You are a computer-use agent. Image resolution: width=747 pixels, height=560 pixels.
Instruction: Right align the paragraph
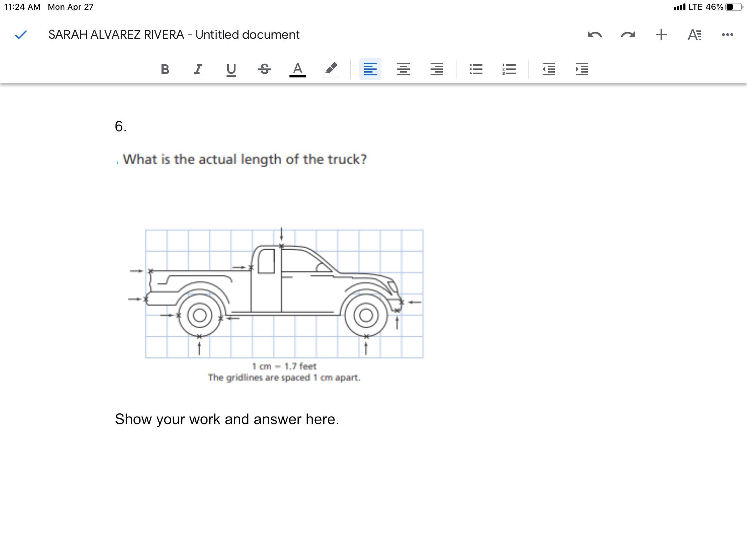click(x=436, y=69)
